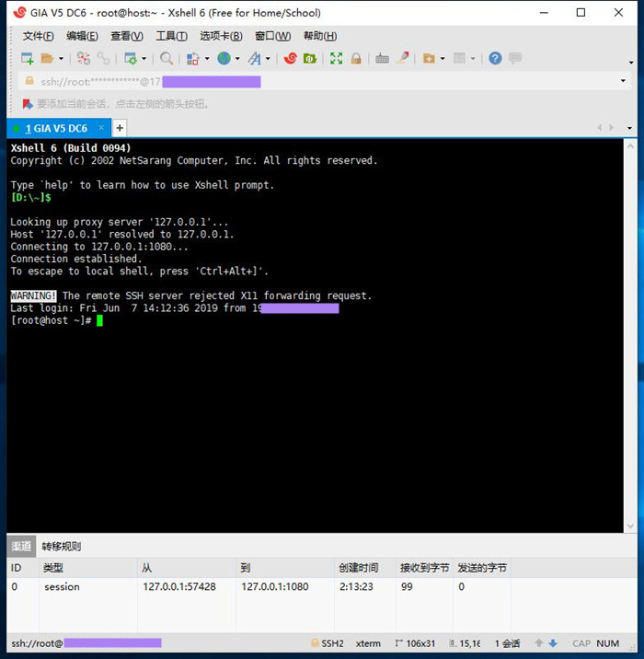Click the tab scroll right arrow
This screenshot has height=659, width=644.
[x=611, y=128]
